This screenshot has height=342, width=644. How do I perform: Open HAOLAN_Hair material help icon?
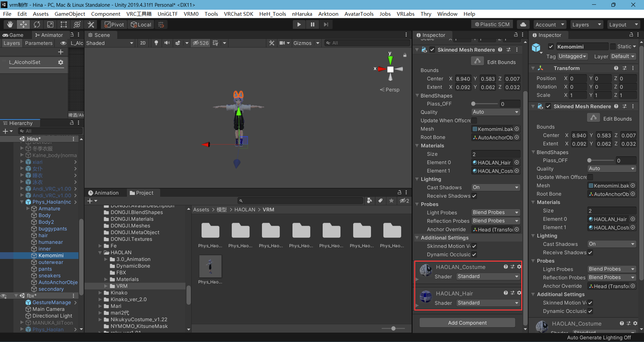click(505, 293)
